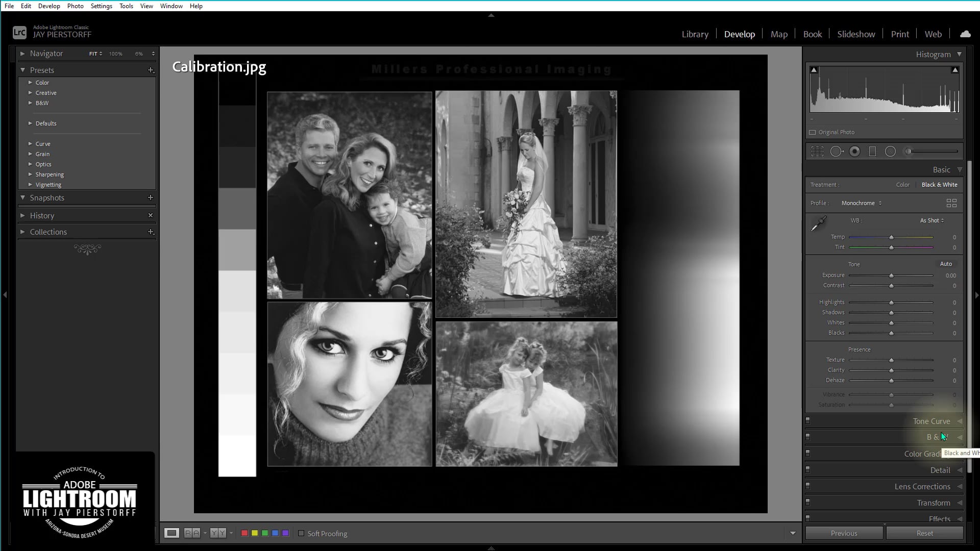Screen dimensions: 980x551
Task: Click the Auto tone button
Action: pyautogui.click(x=946, y=264)
